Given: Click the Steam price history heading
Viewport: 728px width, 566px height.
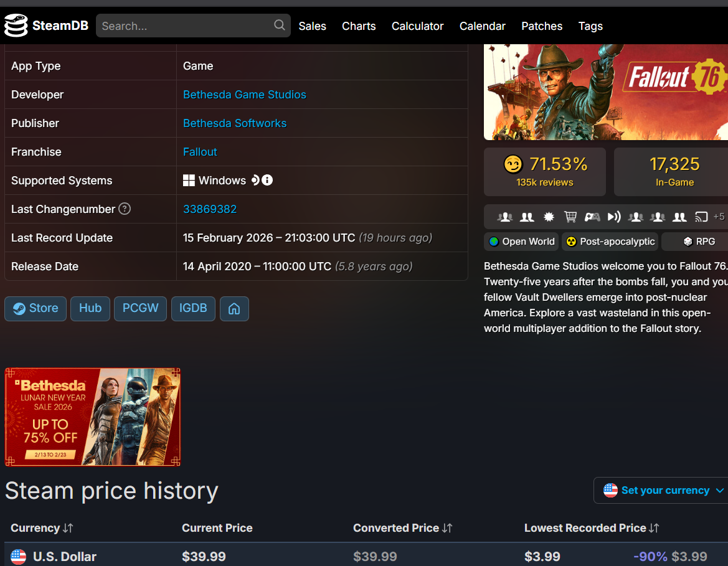Looking at the screenshot, I should (x=111, y=491).
